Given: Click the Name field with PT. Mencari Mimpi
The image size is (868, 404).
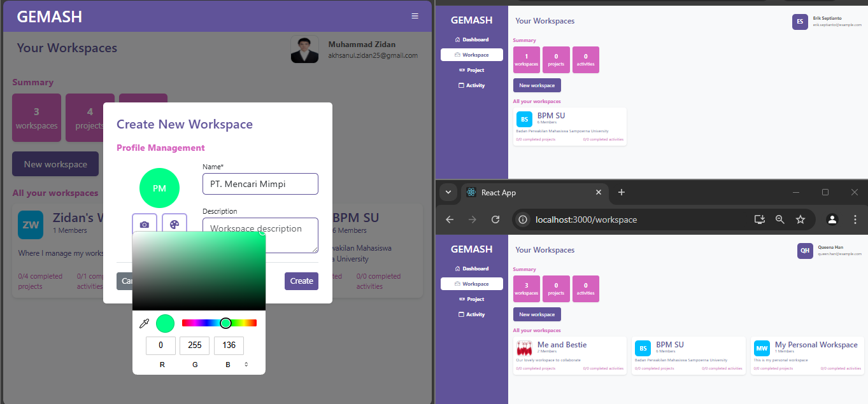Looking at the screenshot, I should (x=260, y=184).
